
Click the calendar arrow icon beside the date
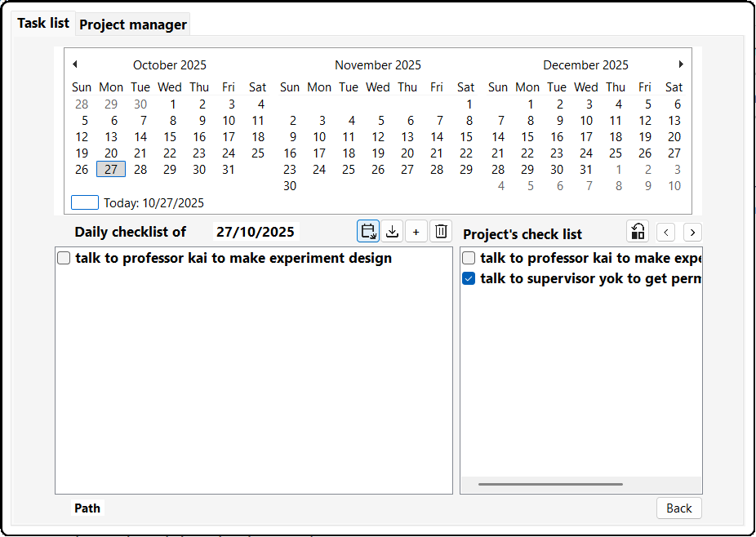[368, 232]
